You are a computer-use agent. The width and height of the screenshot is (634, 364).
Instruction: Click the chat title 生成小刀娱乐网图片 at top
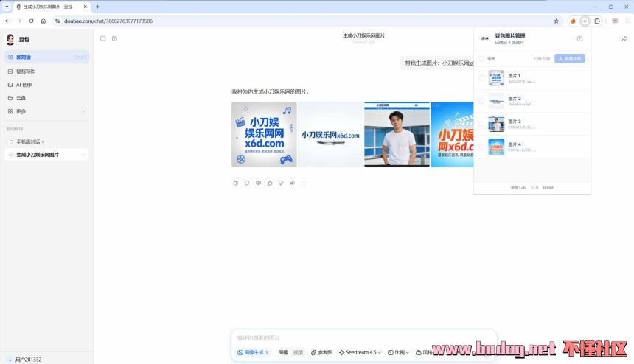pyautogui.click(x=363, y=35)
